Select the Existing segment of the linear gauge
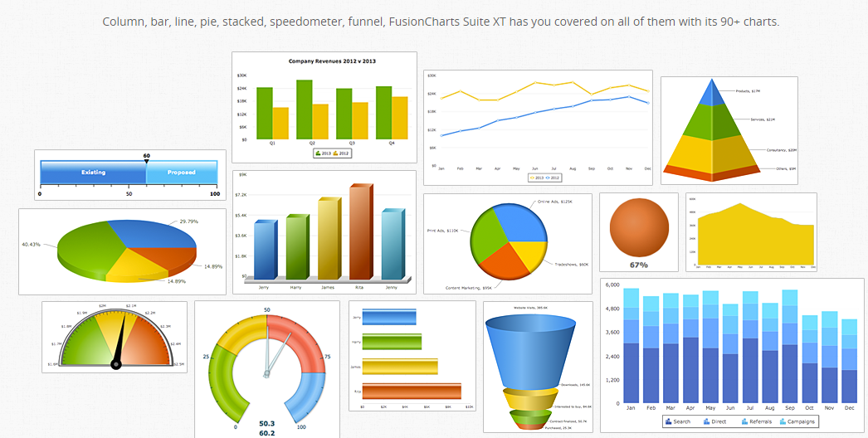This screenshot has width=868, height=438. [93, 173]
